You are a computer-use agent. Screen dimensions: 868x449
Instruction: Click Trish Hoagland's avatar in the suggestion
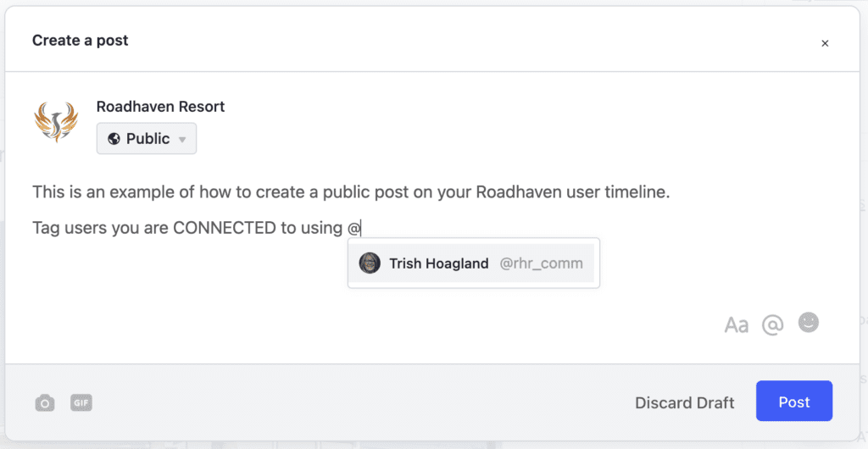pyautogui.click(x=370, y=263)
